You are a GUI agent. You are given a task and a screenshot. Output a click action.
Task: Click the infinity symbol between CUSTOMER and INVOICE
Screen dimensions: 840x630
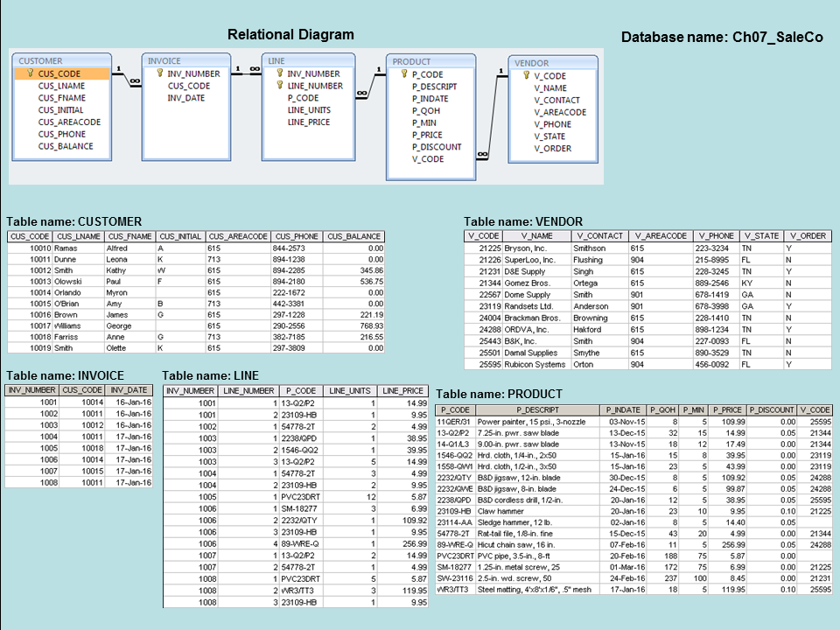pos(134,81)
